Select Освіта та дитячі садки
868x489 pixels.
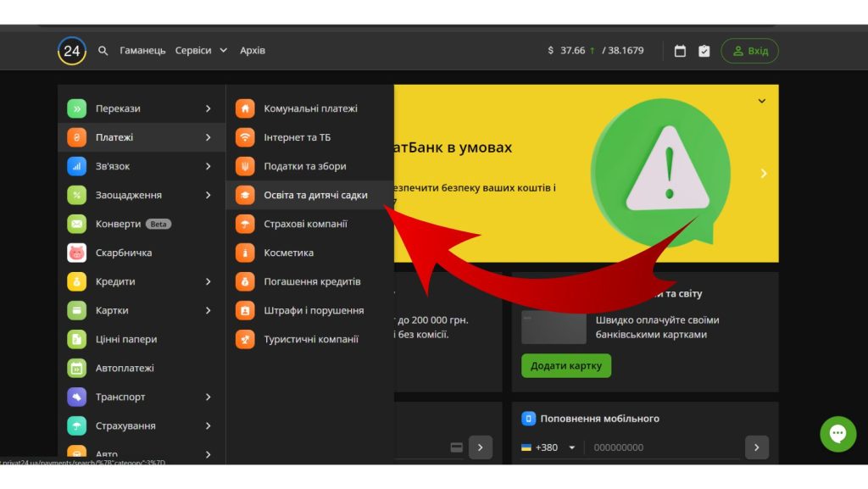pyautogui.click(x=315, y=195)
